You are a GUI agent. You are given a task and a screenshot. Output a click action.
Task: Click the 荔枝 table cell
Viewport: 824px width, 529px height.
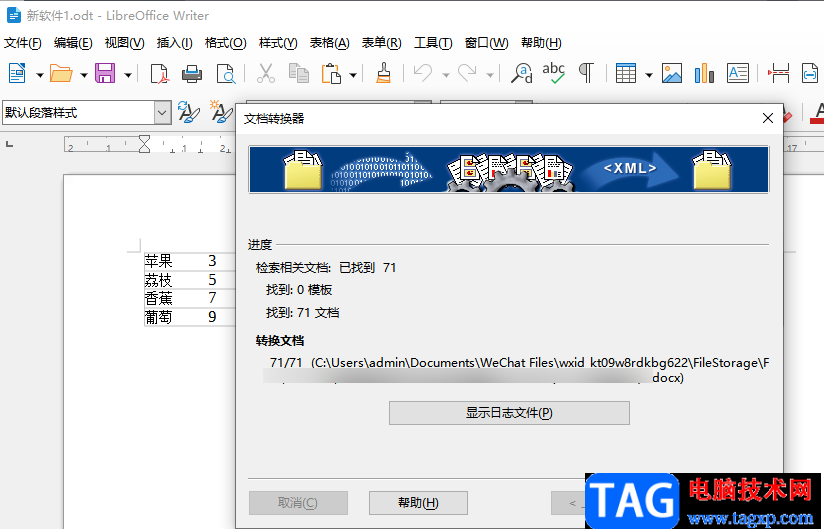click(159, 280)
